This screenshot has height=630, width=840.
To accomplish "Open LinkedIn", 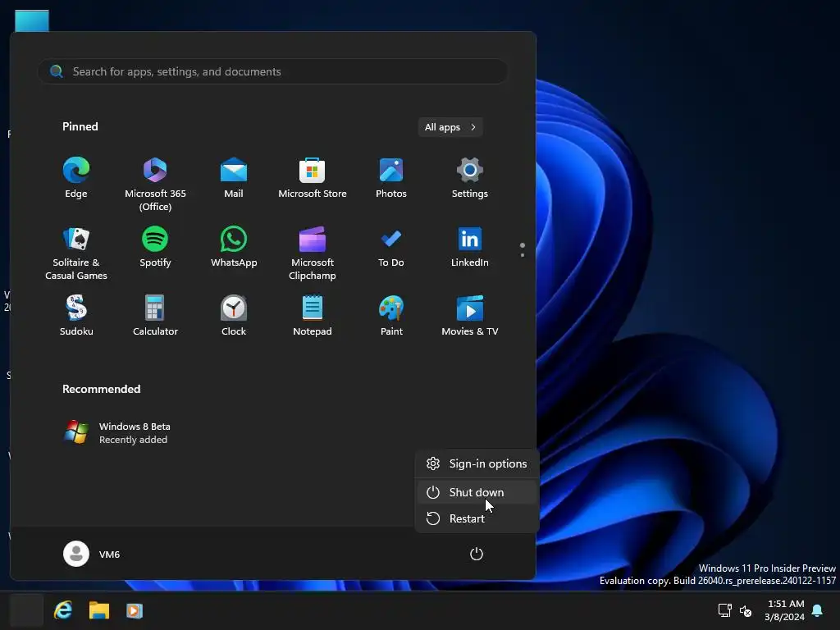I will 470,248.
